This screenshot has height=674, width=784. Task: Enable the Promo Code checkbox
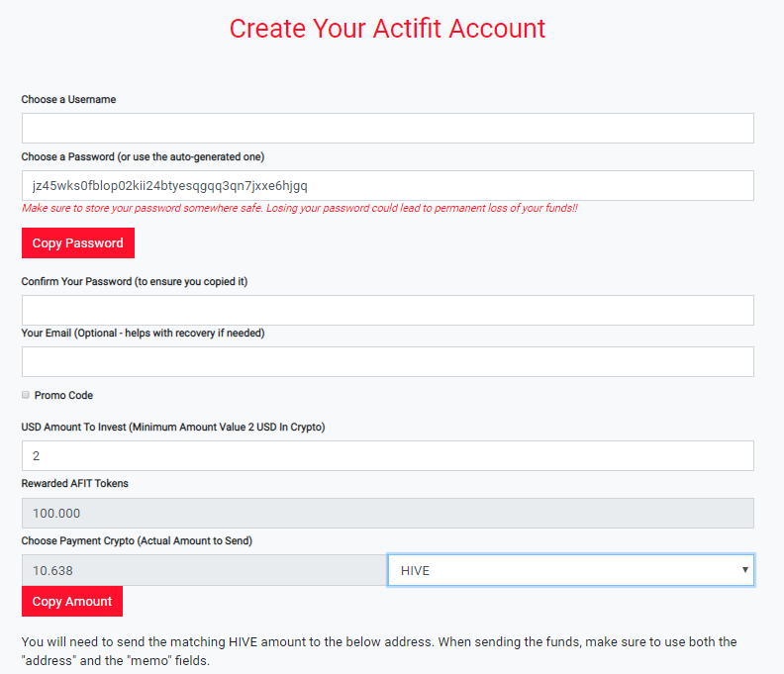[x=26, y=395]
